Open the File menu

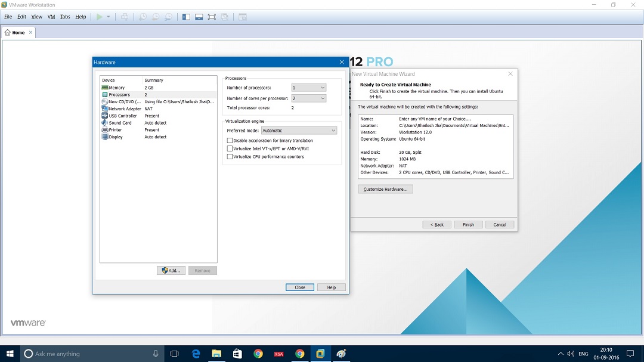point(8,17)
